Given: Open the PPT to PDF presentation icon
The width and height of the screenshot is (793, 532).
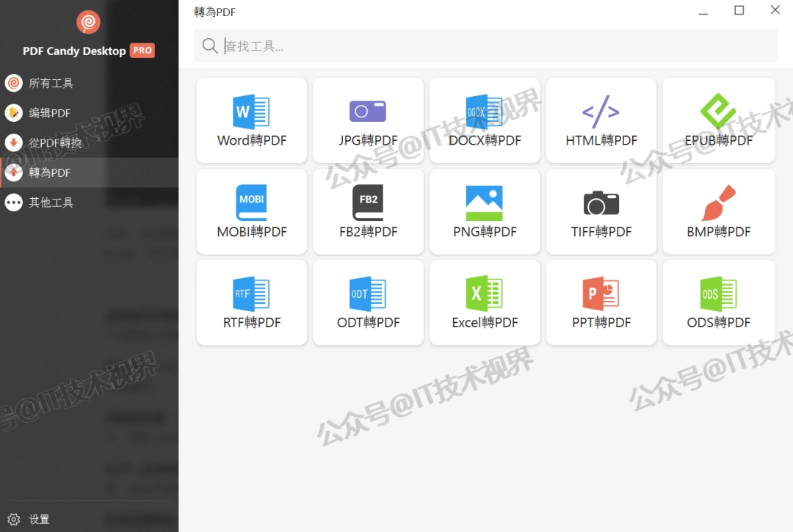Looking at the screenshot, I should point(601,293).
